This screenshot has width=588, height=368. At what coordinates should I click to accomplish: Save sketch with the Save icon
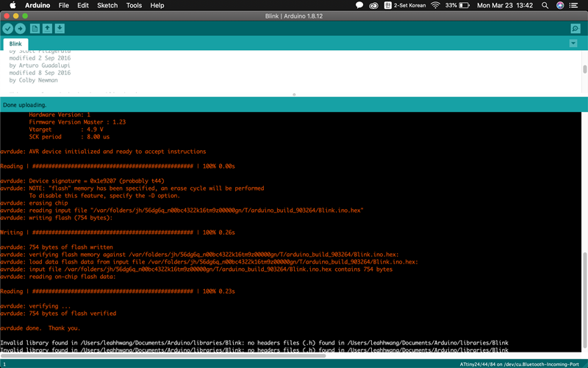coord(60,29)
